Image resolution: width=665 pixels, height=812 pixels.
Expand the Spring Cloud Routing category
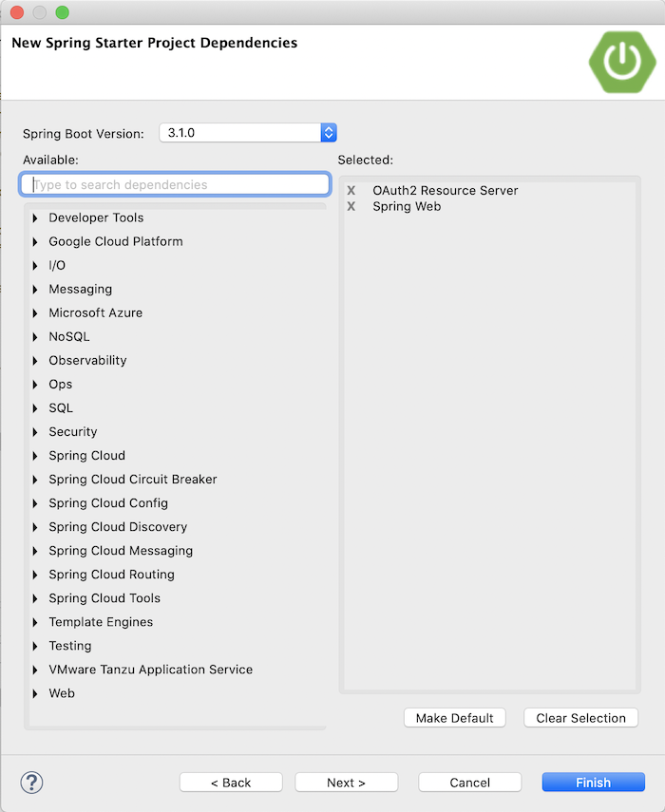(x=35, y=576)
